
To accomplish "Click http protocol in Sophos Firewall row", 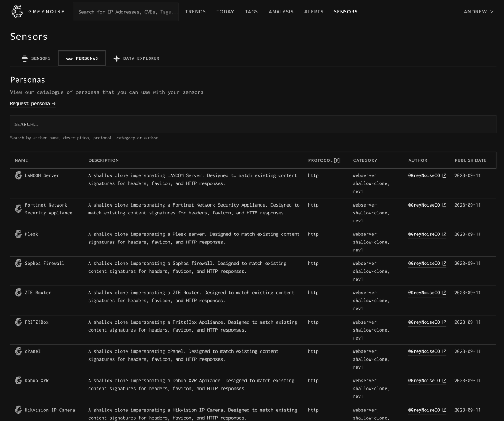I will click(313, 264).
